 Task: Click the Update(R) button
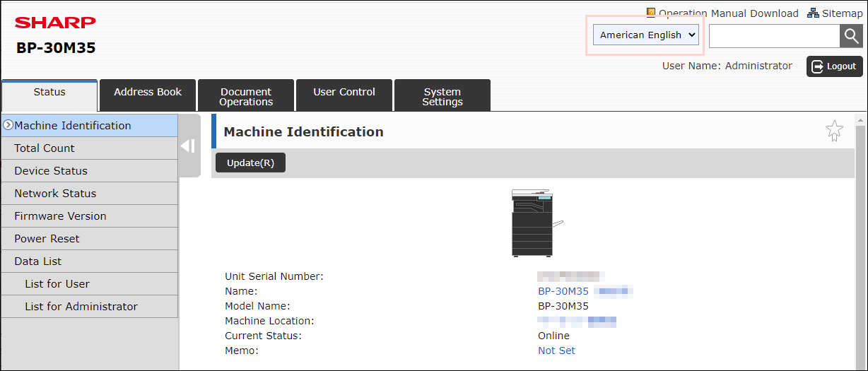(250, 163)
